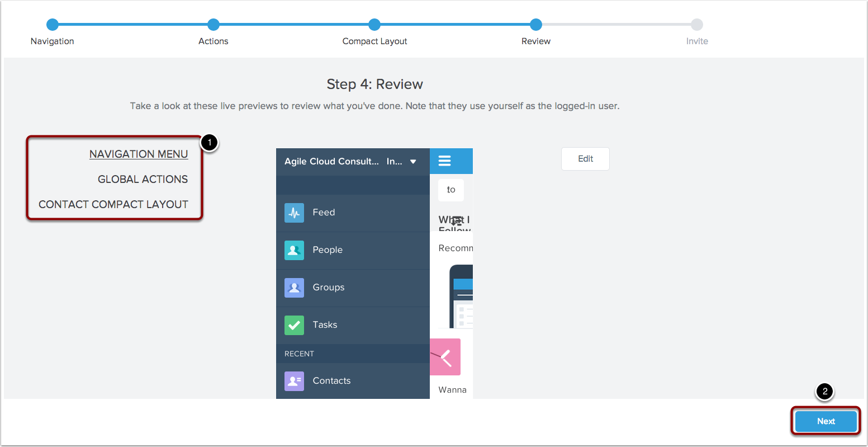Click the Contacts label under RECENT

tap(331, 381)
